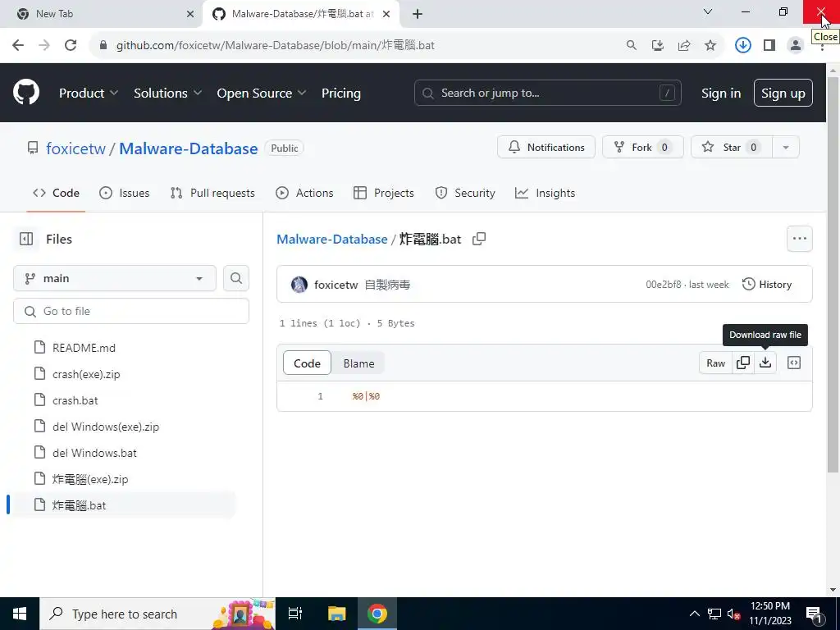Open the Actions tab
Screen dimensions: 840x630
(304, 193)
